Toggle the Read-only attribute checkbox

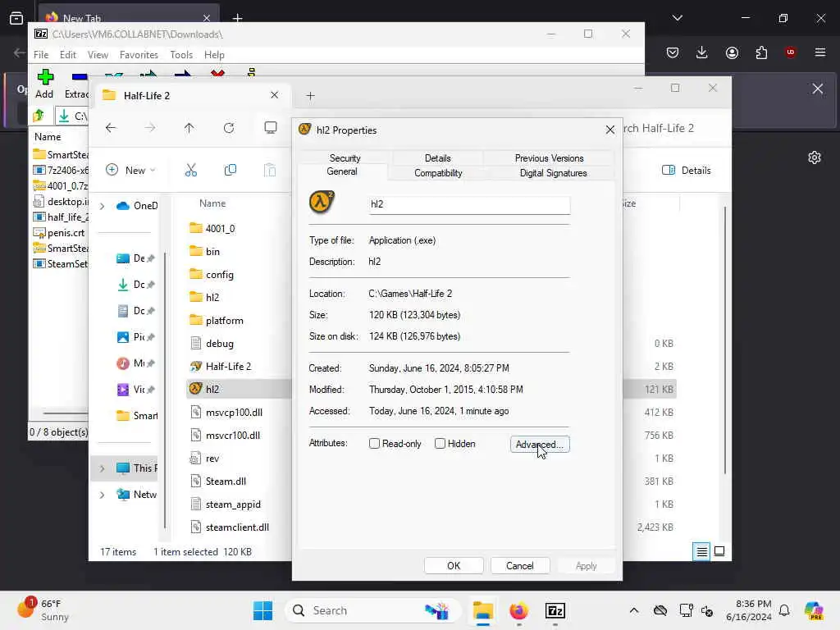tap(374, 444)
